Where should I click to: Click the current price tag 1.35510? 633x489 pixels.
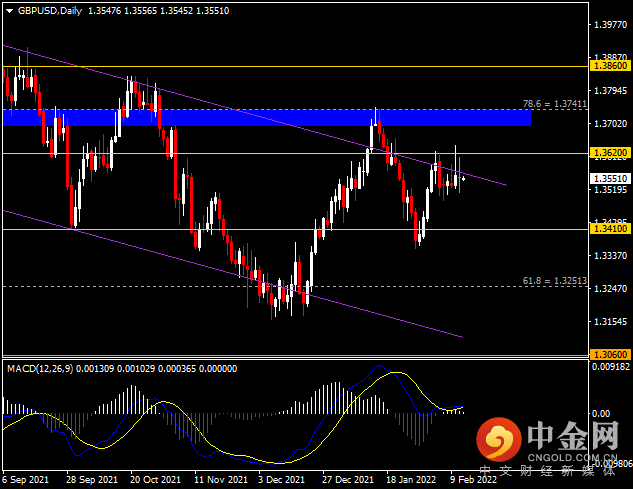tap(611, 178)
